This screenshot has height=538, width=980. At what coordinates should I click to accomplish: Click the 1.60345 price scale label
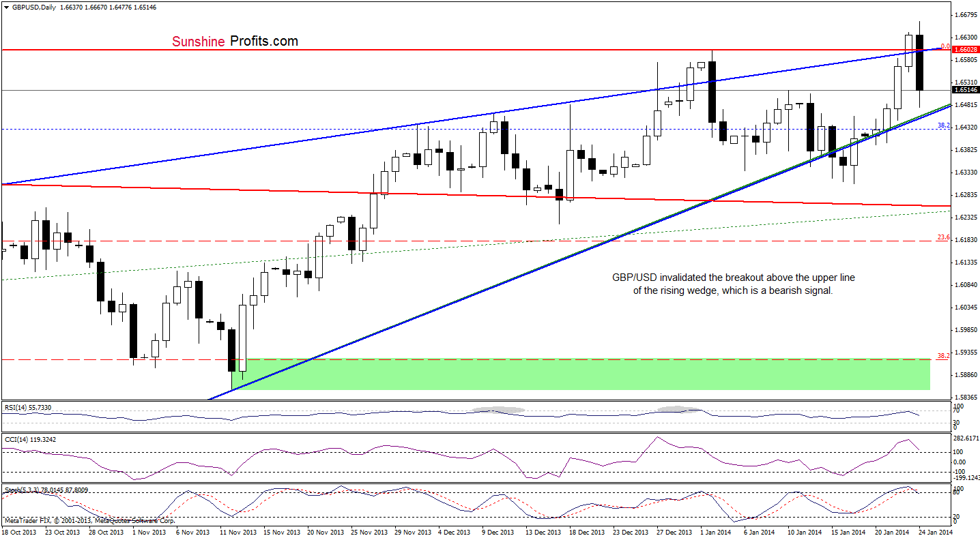tap(965, 307)
